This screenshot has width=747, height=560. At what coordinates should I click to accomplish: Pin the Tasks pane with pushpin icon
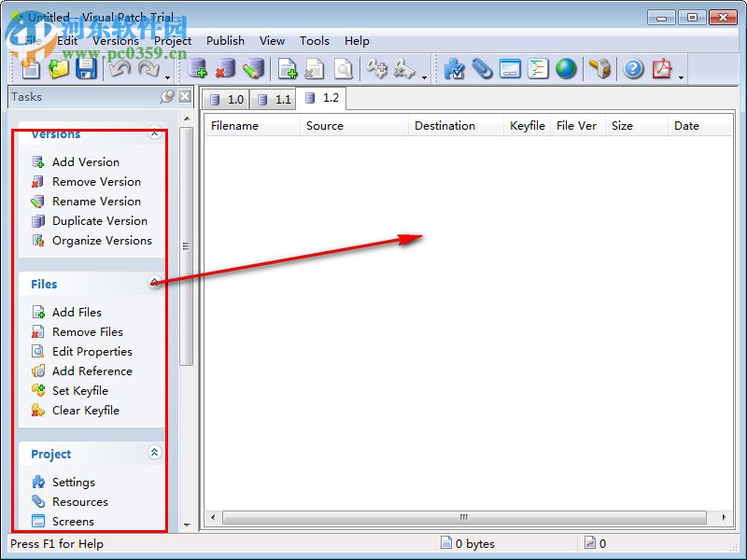[x=167, y=97]
